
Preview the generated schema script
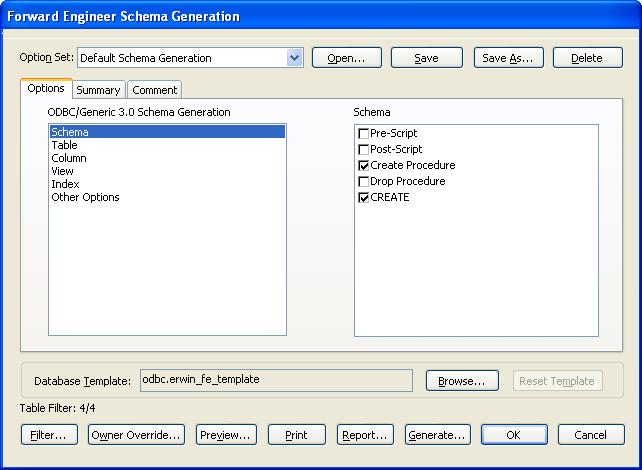click(226, 435)
